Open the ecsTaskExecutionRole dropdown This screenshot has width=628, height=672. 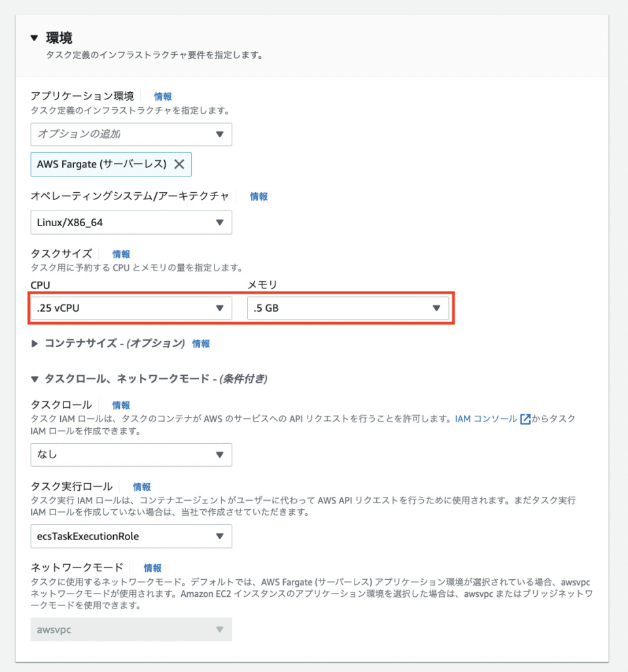(131, 536)
